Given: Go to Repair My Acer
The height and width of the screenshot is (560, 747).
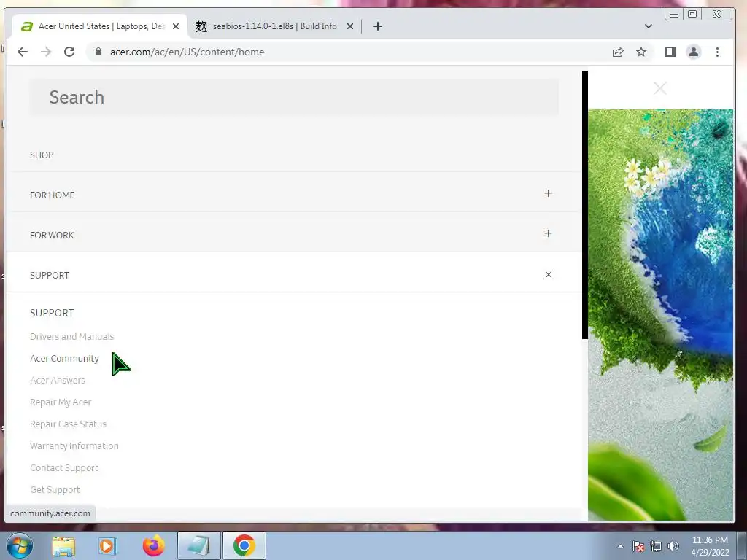Looking at the screenshot, I should [61, 402].
